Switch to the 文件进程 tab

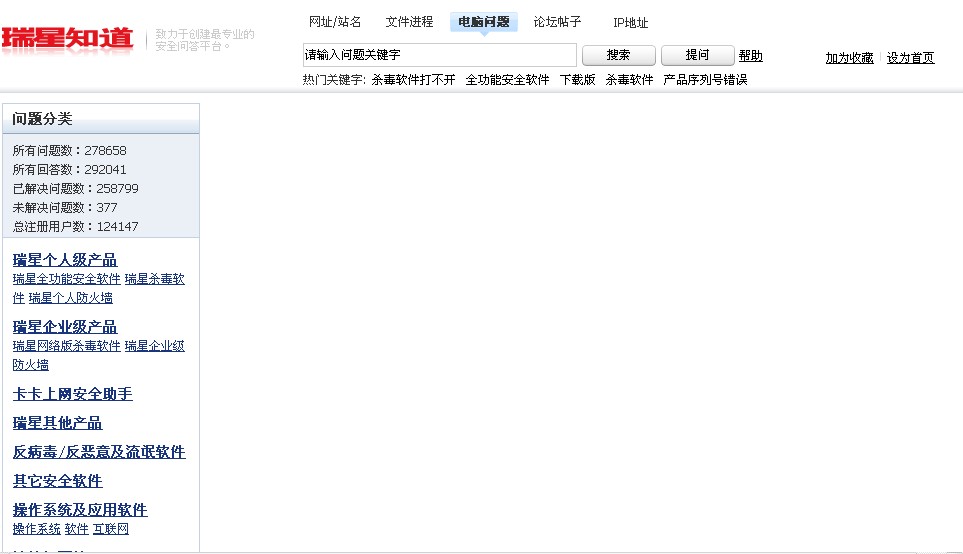[409, 22]
